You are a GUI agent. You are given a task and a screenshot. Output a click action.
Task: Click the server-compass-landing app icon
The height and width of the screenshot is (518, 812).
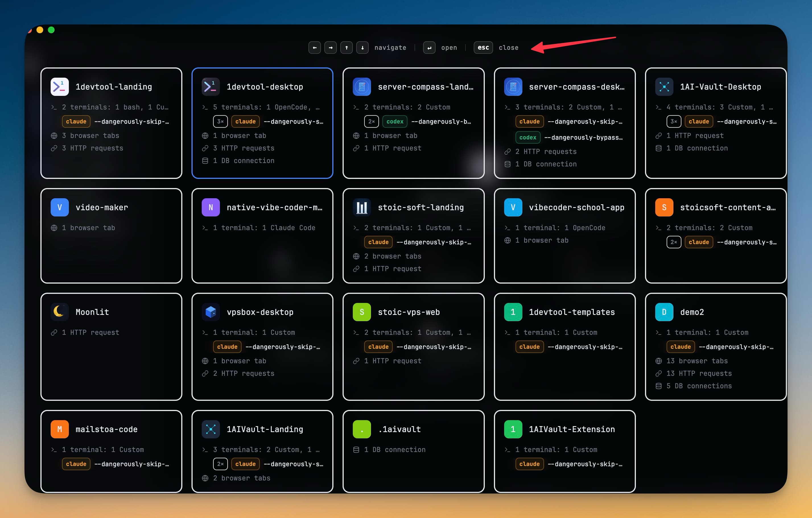pyautogui.click(x=362, y=87)
